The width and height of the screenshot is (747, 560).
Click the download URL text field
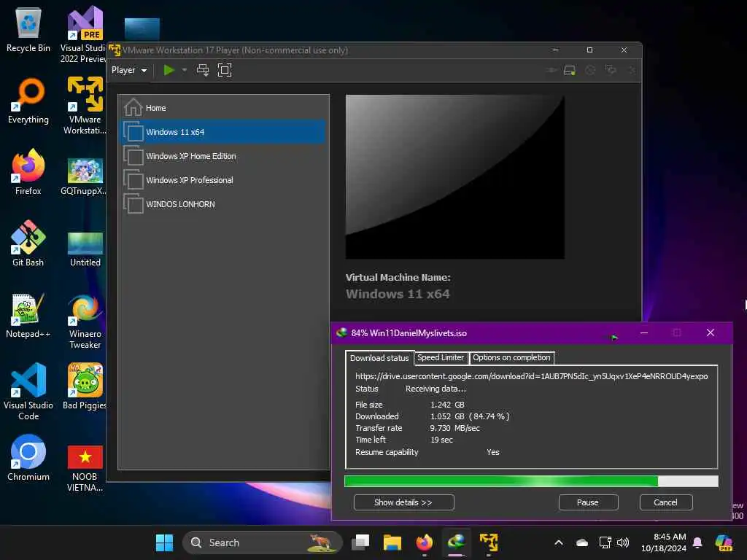tap(532, 376)
